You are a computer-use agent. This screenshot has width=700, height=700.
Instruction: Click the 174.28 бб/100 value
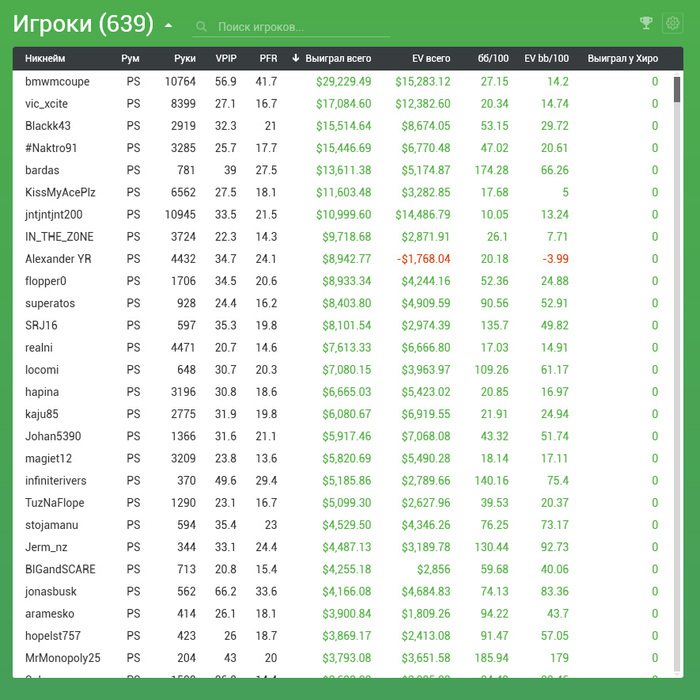[x=491, y=170]
